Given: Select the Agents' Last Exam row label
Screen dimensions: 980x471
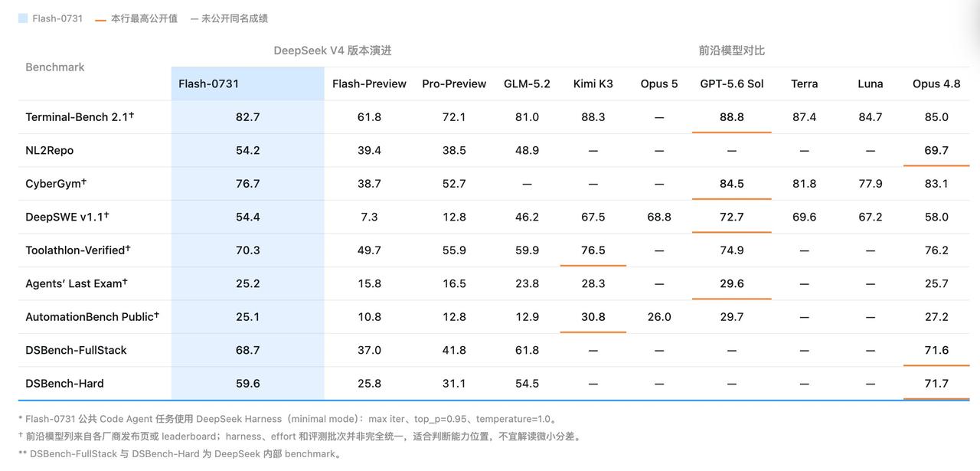Looking at the screenshot, I should coord(77,283).
